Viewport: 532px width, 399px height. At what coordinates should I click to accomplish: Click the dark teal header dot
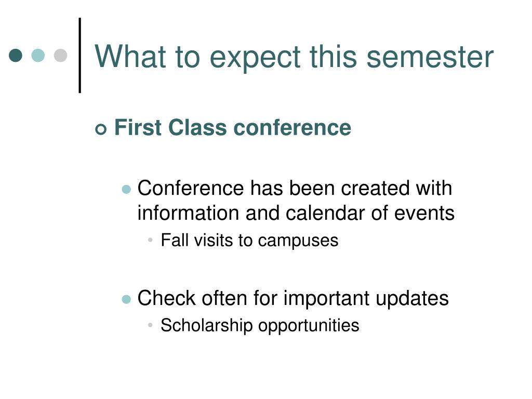tap(16, 55)
